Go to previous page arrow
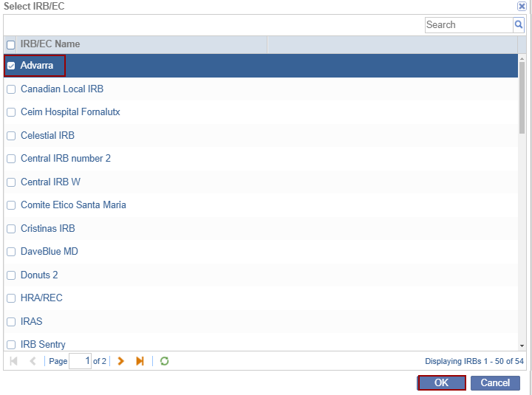Screen dimensions: 532x395 33,361
